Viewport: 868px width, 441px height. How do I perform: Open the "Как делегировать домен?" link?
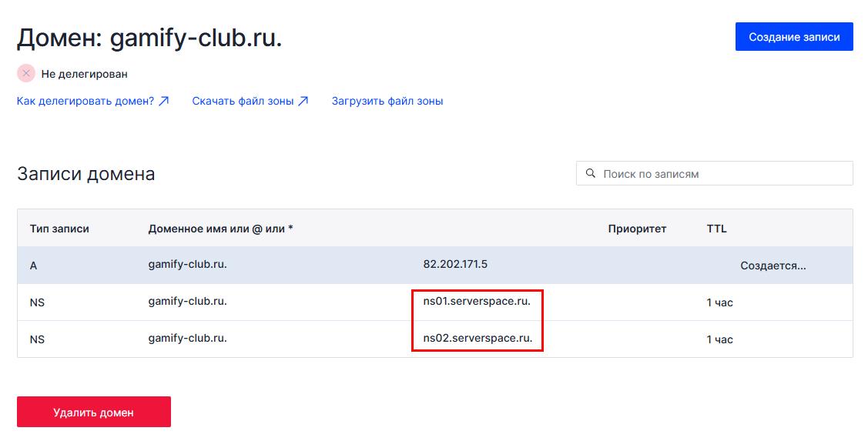85,101
